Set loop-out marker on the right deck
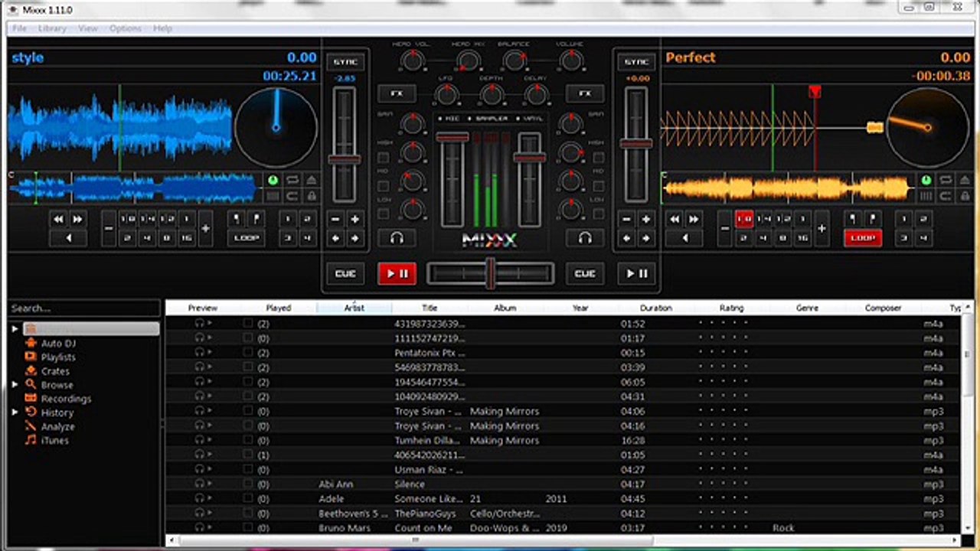This screenshot has width=980, height=551. (x=872, y=219)
